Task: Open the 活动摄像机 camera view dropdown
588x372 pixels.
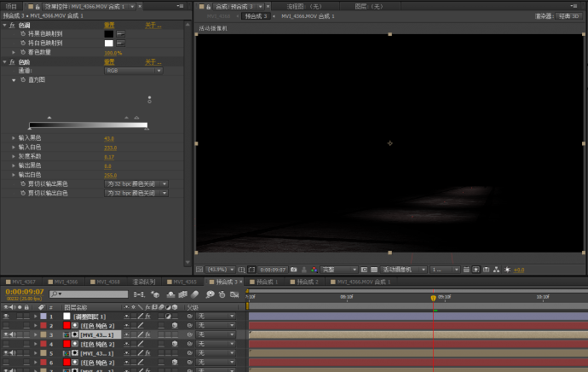Action: coord(402,270)
